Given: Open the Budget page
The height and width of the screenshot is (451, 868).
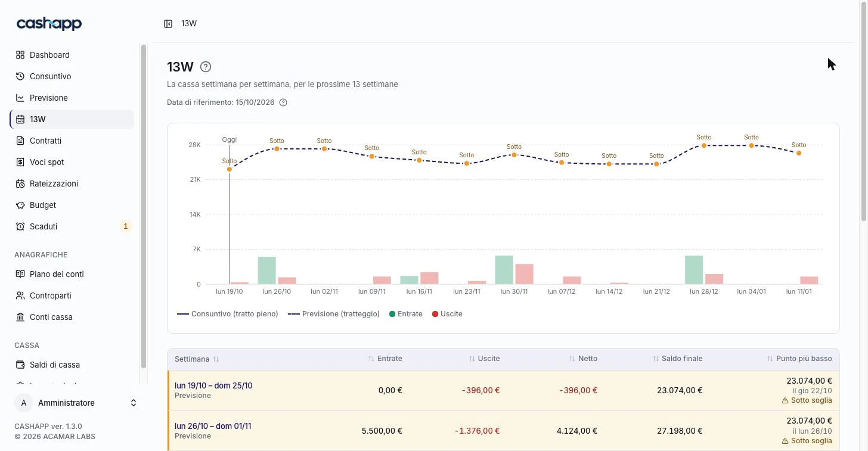Looking at the screenshot, I should tap(72, 205).
